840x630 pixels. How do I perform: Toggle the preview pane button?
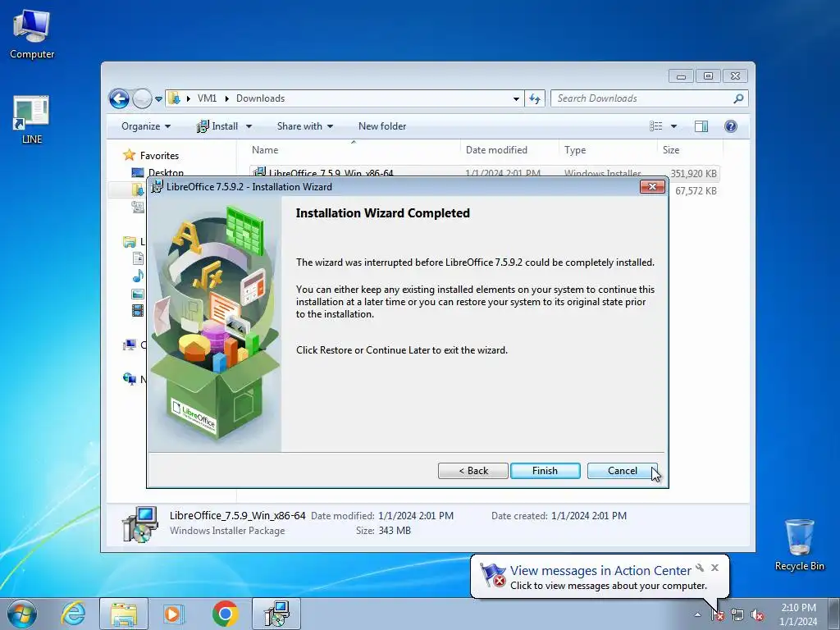(x=701, y=126)
